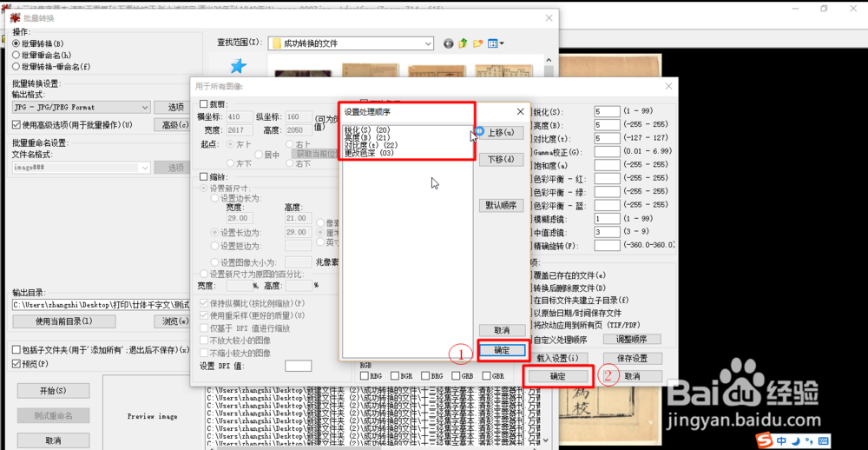
Task: Enable the 裁剪 checkbox
Action: coord(203,103)
